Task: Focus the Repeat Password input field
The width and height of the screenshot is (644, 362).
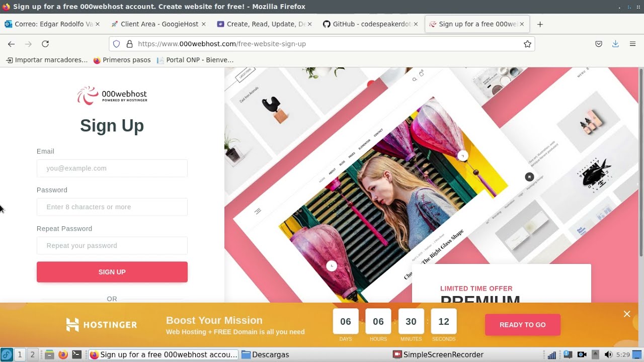Action: (112, 246)
